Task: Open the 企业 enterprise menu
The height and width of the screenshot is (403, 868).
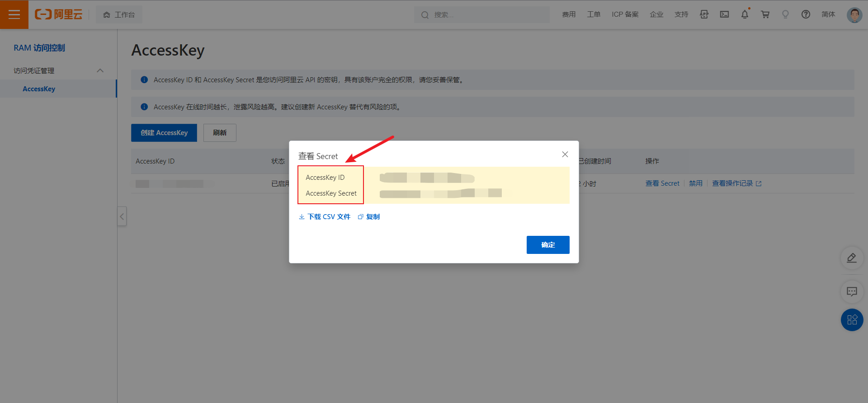Action: (656, 14)
